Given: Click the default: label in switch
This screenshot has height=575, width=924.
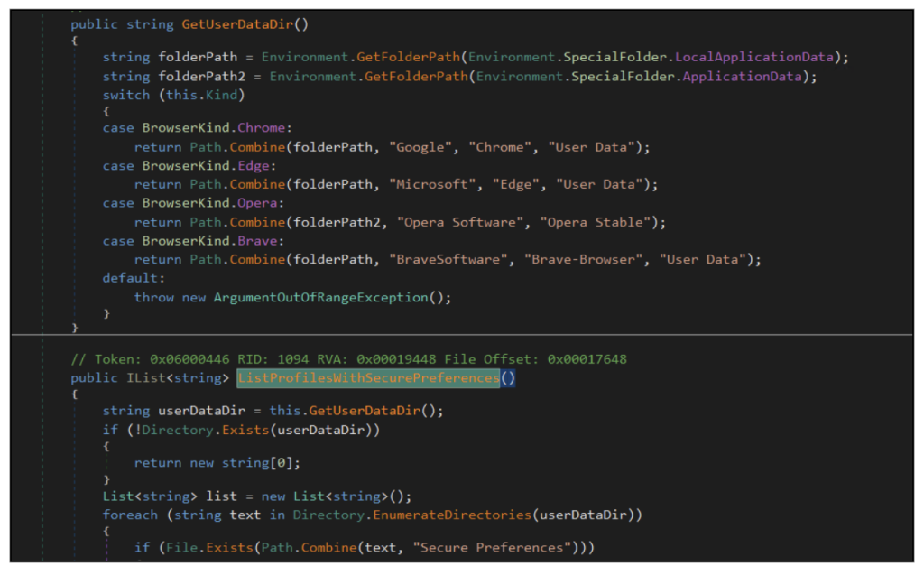Looking at the screenshot, I should click(x=134, y=278).
